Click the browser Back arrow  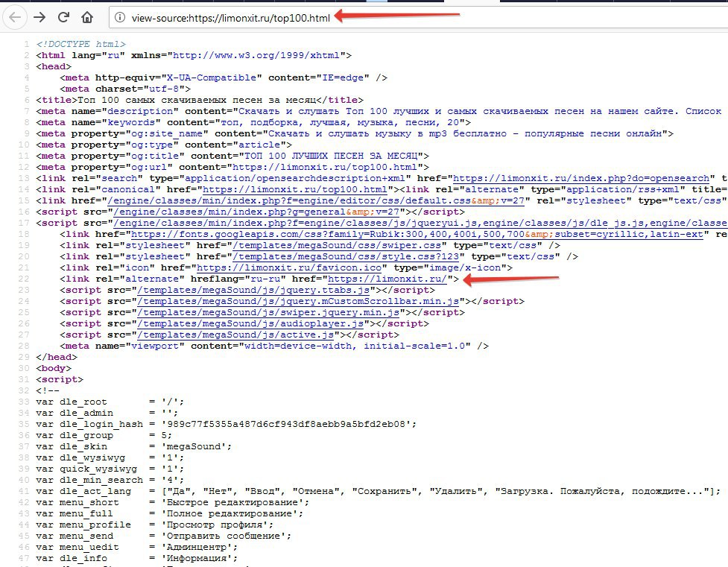pyautogui.click(x=15, y=18)
